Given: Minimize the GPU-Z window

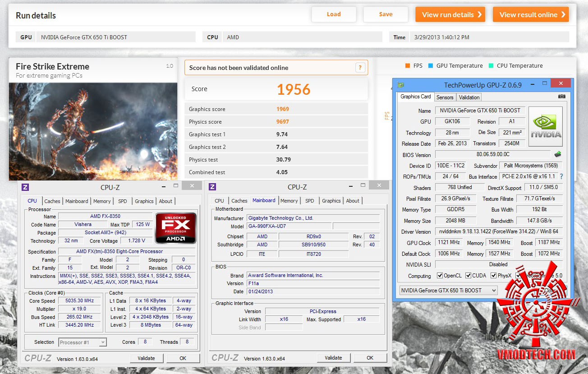Looking at the screenshot, I should click(x=532, y=84).
